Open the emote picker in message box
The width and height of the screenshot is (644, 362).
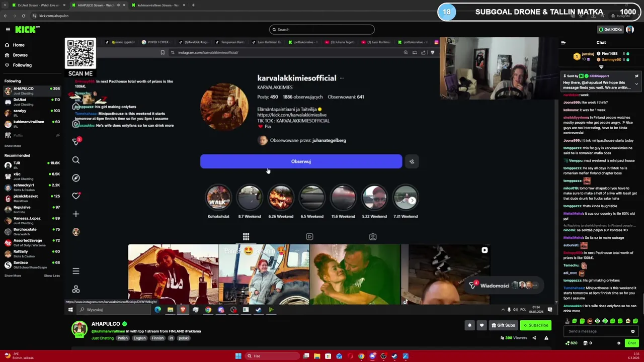633,331
